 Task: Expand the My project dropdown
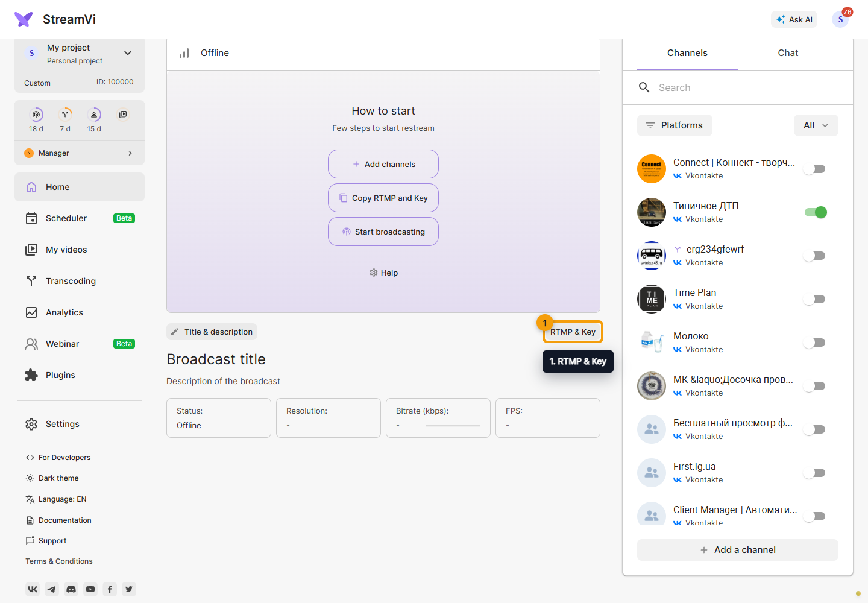[128, 53]
